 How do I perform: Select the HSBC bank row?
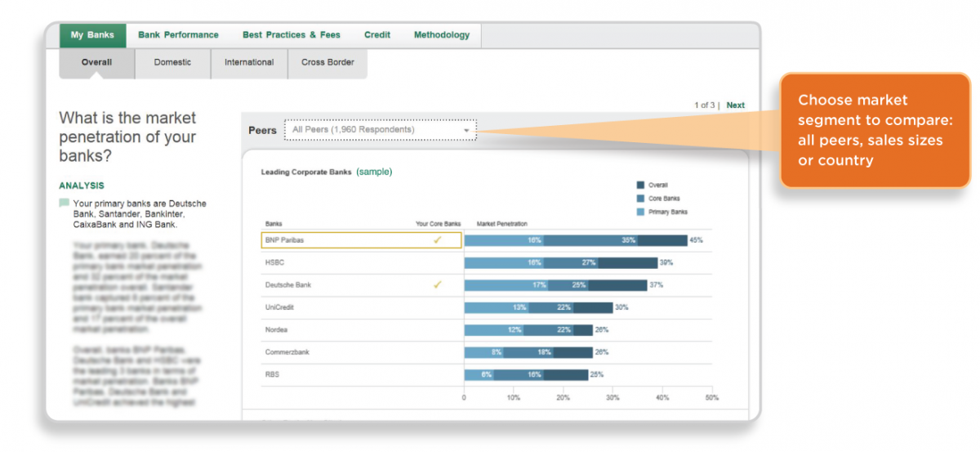click(x=361, y=263)
